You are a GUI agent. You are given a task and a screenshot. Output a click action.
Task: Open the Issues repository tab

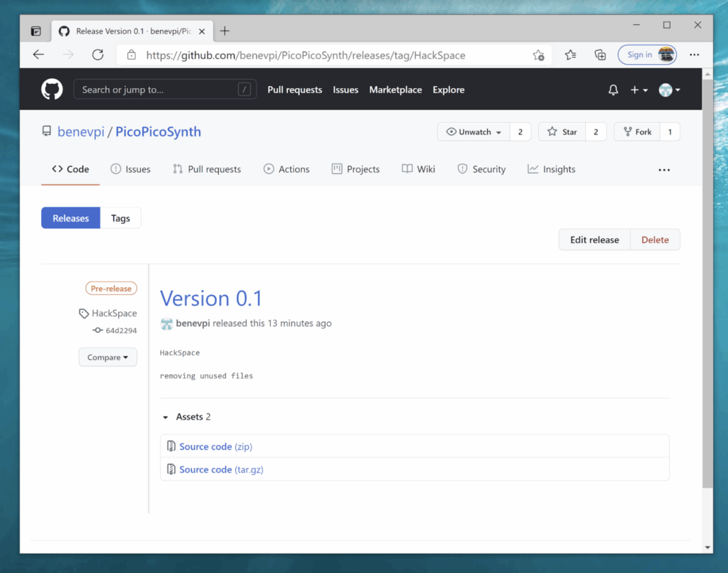pyautogui.click(x=131, y=169)
